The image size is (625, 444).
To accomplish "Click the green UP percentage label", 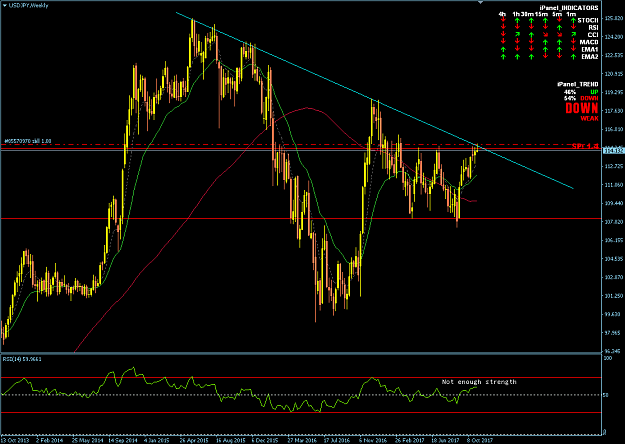I will (594, 92).
